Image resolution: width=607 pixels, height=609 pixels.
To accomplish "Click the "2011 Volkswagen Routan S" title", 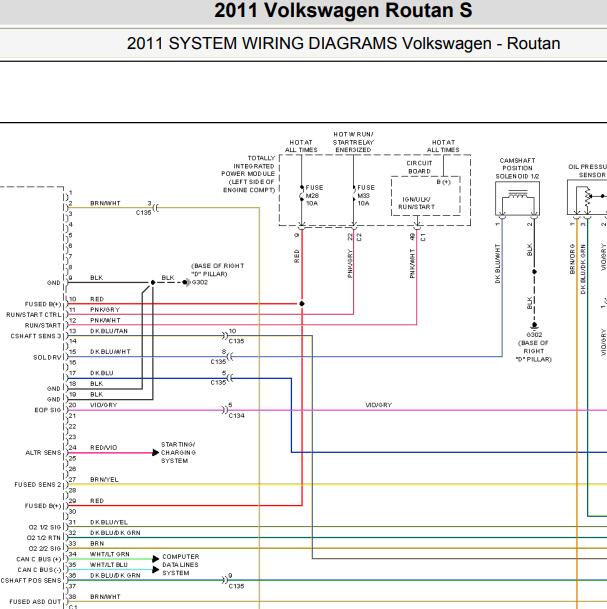I will [343, 10].
